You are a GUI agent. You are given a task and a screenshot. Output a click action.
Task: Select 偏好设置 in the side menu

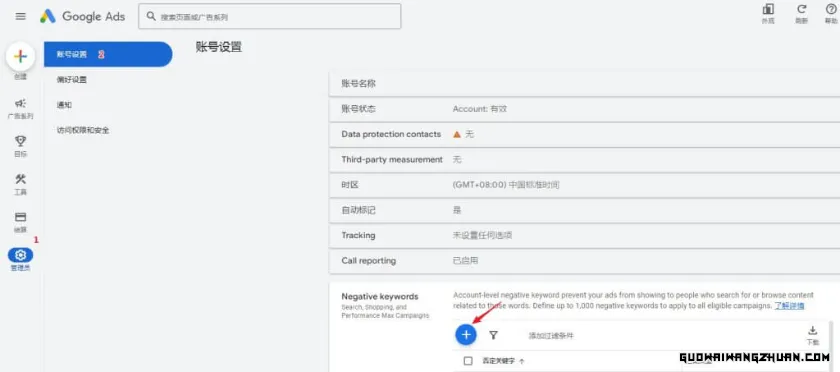pyautogui.click(x=72, y=79)
